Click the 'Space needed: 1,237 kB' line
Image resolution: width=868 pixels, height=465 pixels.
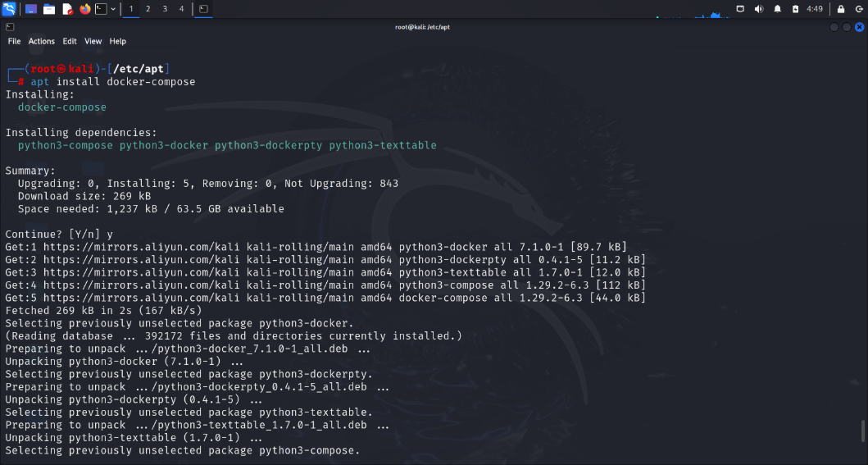coord(151,209)
